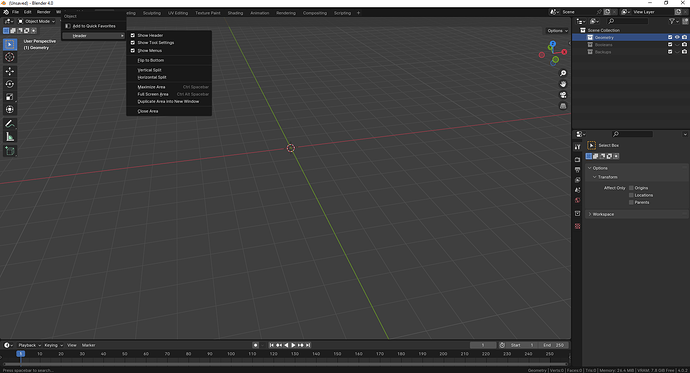Open the Keying dropdown in timeline
690x373 pixels.
[x=53, y=345]
